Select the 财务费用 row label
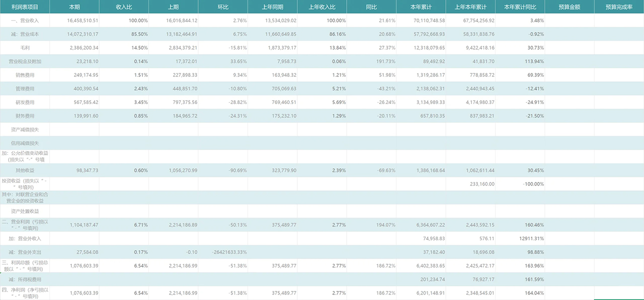This screenshot has width=644, height=300. pyautogui.click(x=25, y=116)
